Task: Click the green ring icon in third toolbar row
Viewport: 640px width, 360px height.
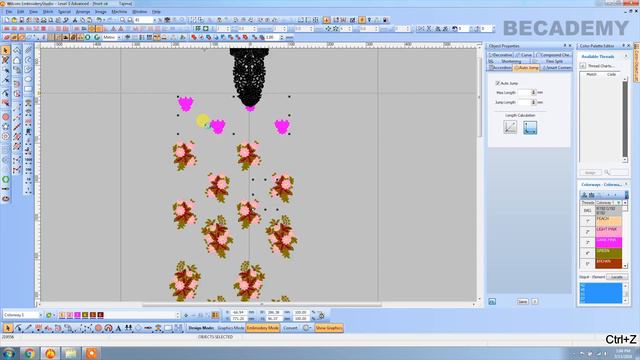Action: (87, 37)
